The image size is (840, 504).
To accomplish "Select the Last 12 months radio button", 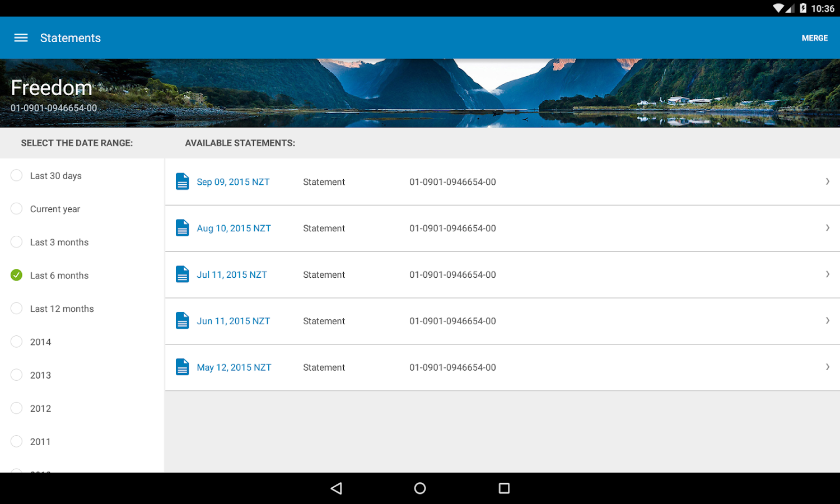I will [17, 309].
